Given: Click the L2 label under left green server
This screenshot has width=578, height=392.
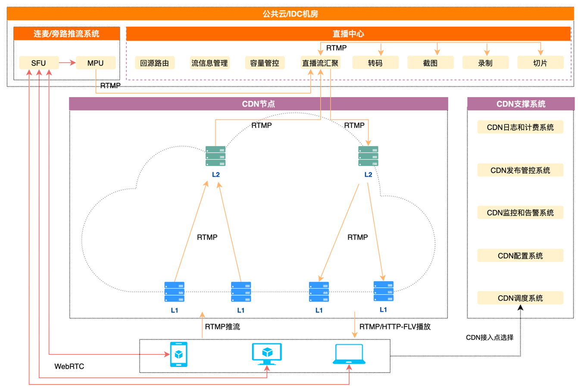Looking at the screenshot, I should 216,174.
